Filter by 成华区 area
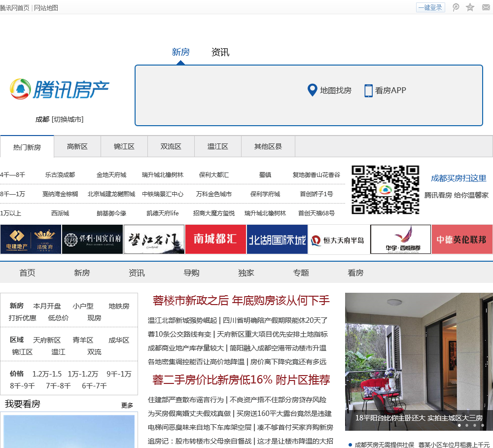The height and width of the screenshot is (448, 493). coord(119,340)
